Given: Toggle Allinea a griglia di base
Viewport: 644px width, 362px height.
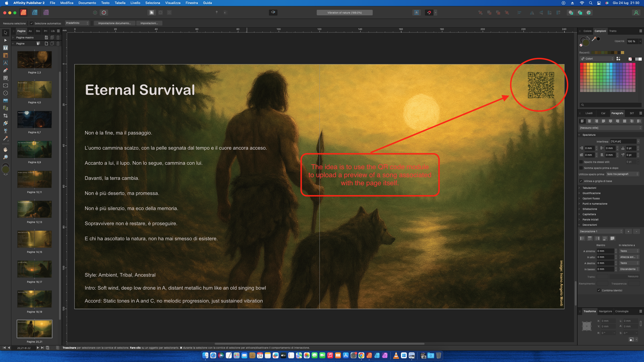Looking at the screenshot, I should coord(581,181).
